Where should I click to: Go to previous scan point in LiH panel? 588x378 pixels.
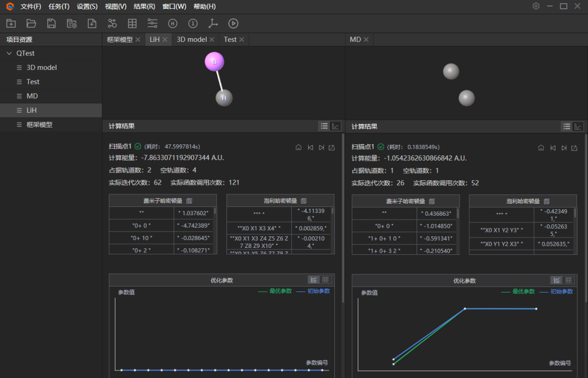pos(310,148)
